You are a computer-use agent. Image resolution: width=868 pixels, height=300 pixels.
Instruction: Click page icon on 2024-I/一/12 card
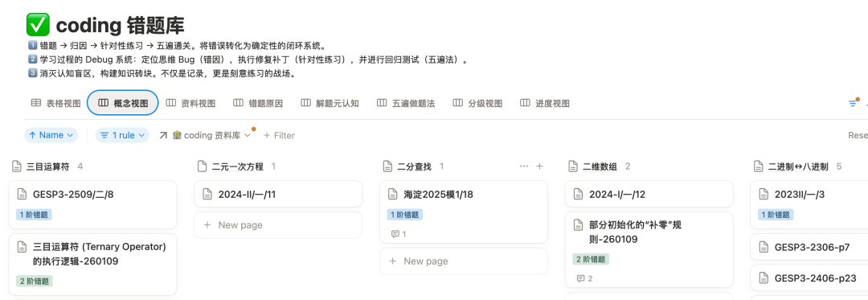point(579,194)
